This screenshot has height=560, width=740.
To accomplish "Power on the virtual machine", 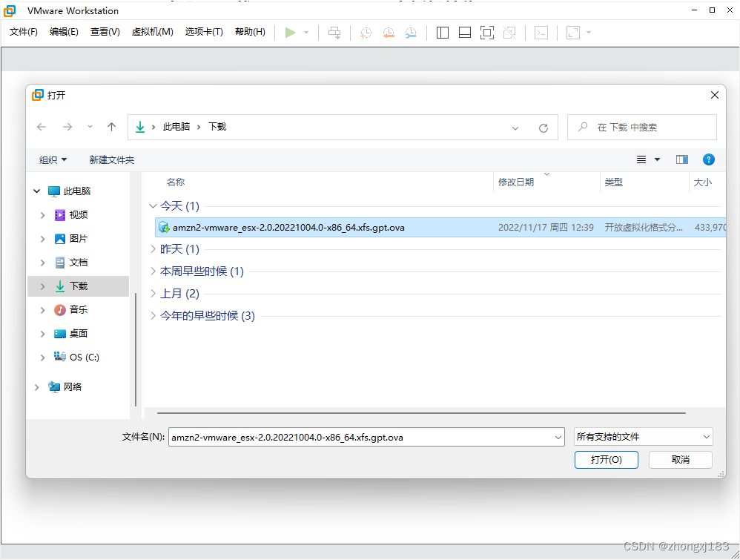I will (291, 32).
